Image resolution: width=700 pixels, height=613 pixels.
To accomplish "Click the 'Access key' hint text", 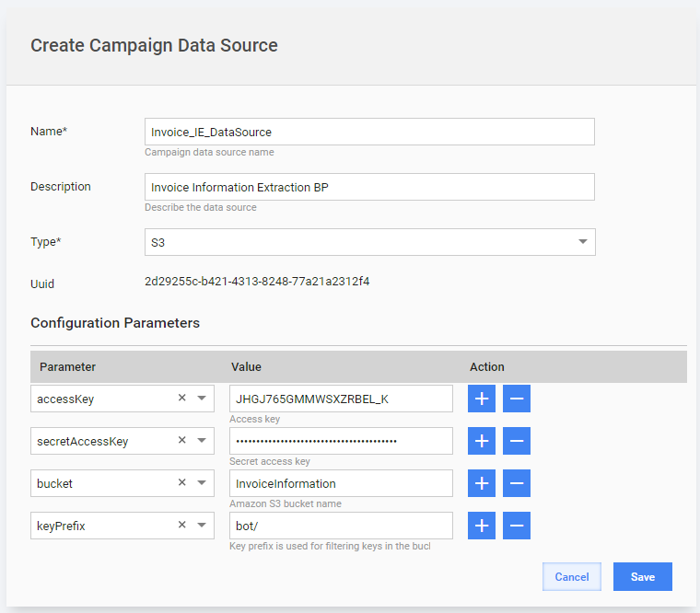I will (254, 419).
